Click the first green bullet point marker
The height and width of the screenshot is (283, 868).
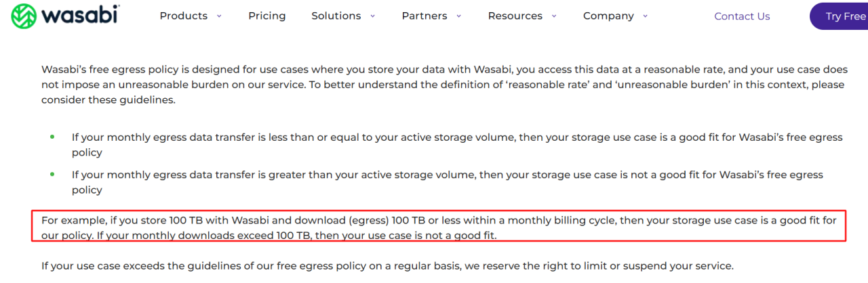pyautogui.click(x=52, y=137)
